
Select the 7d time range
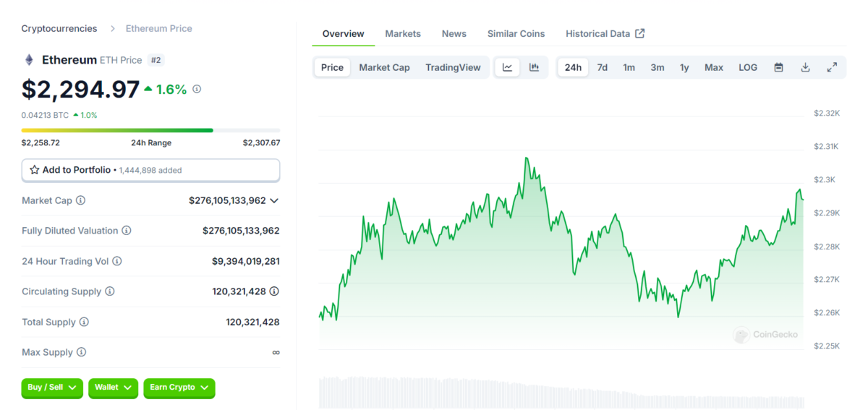click(602, 67)
